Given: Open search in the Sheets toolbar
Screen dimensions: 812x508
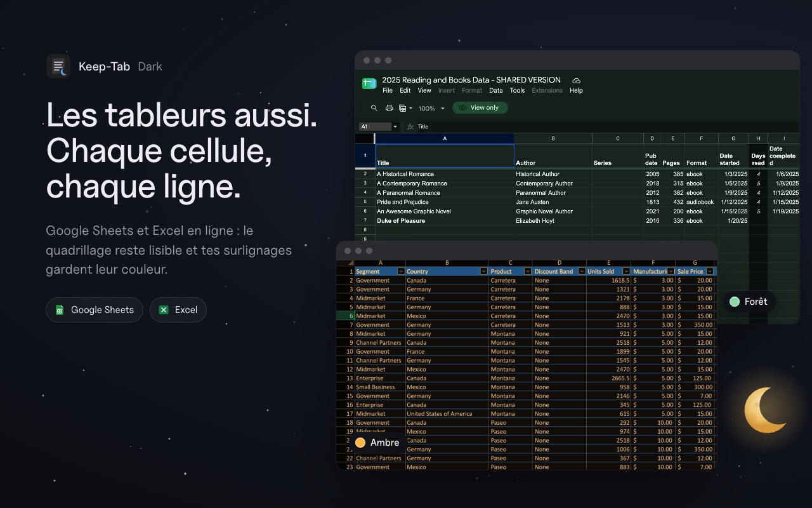Looking at the screenshot, I should tap(374, 108).
